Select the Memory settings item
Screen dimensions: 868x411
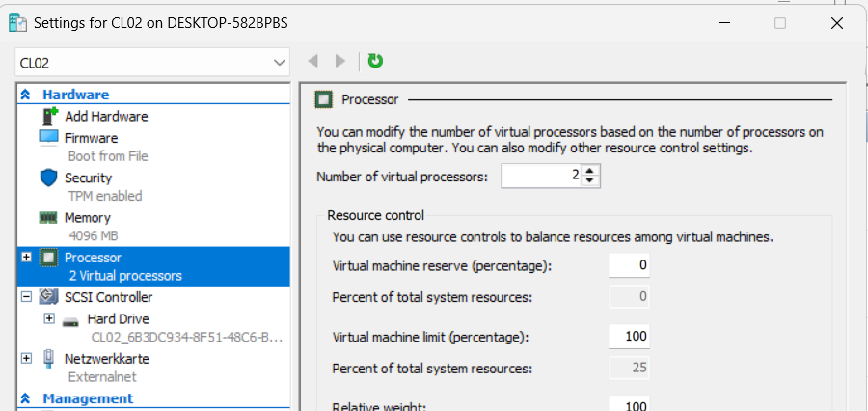[x=87, y=218]
